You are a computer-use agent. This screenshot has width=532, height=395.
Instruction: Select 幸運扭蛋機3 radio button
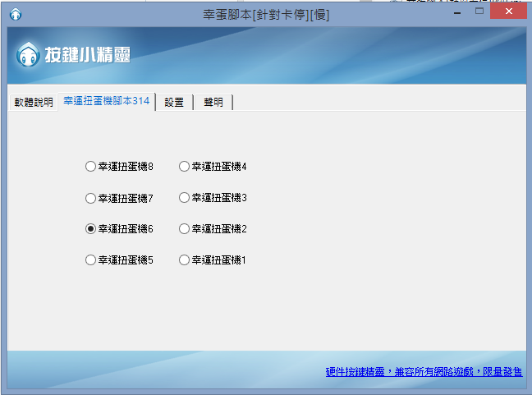[184, 198]
